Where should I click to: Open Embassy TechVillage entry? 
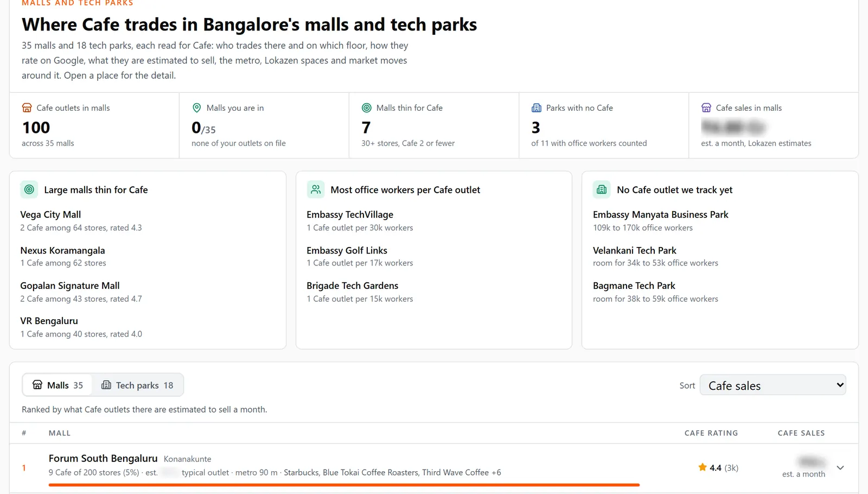[x=350, y=214]
